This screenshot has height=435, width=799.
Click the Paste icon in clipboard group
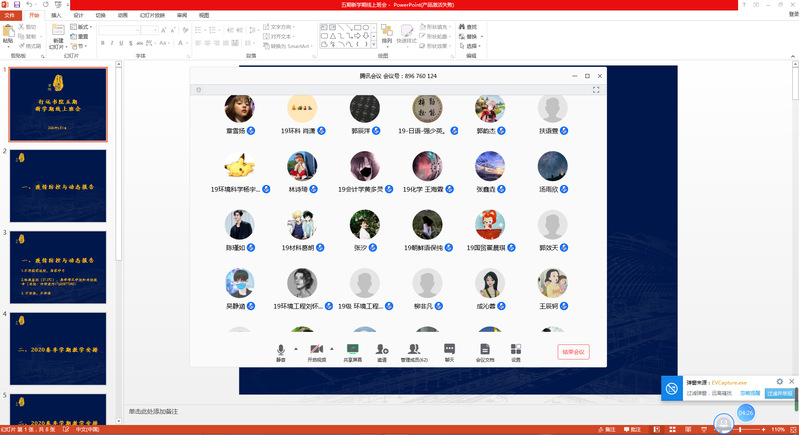tap(9, 37)
